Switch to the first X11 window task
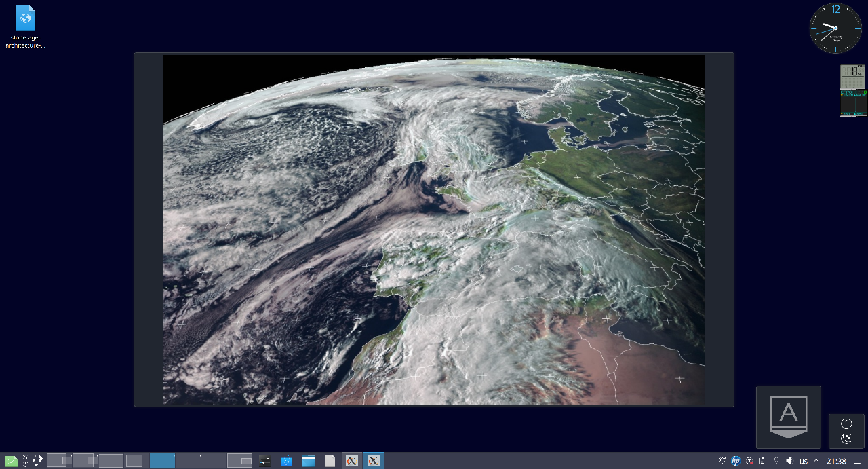 click(x=351, y=461)
